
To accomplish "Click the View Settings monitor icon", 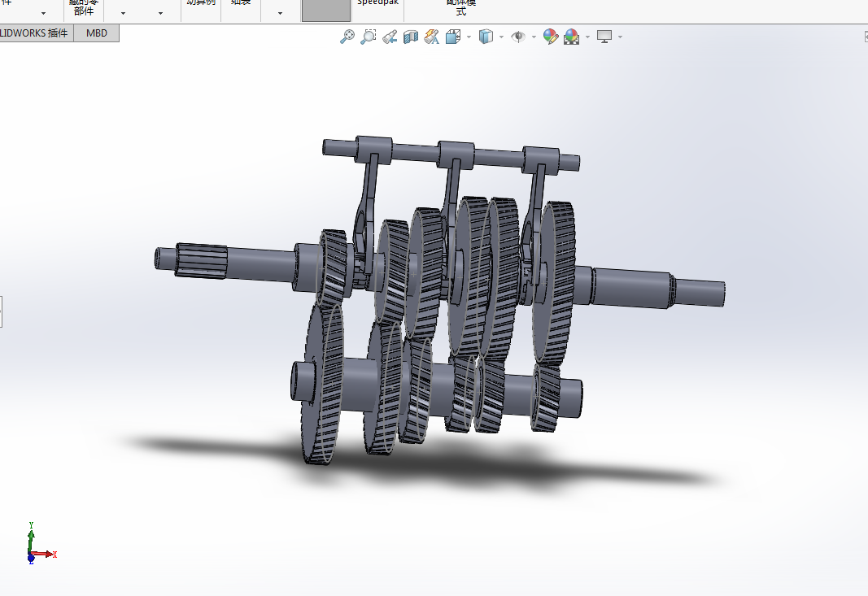I will tap(604, 37).
